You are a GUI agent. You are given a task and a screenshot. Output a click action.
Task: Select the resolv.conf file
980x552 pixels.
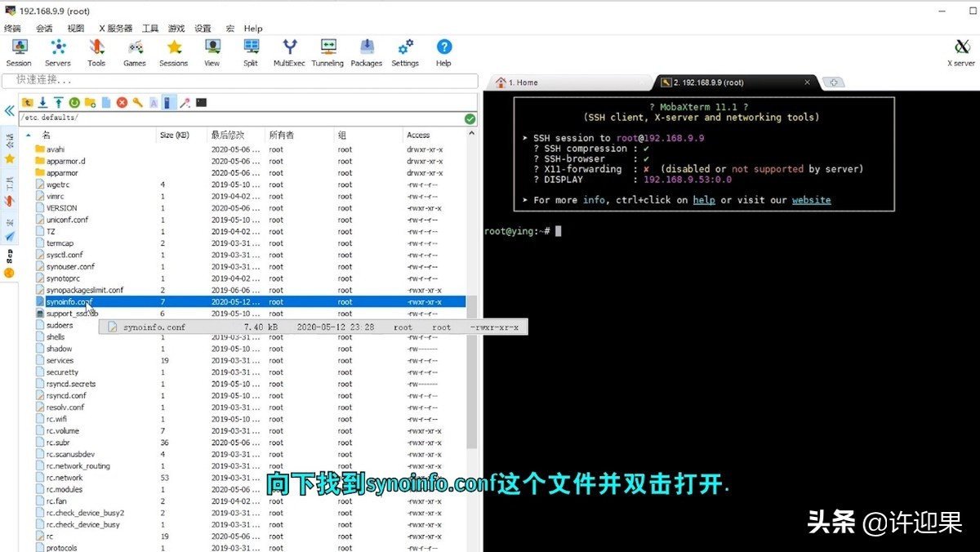[65, 407]
